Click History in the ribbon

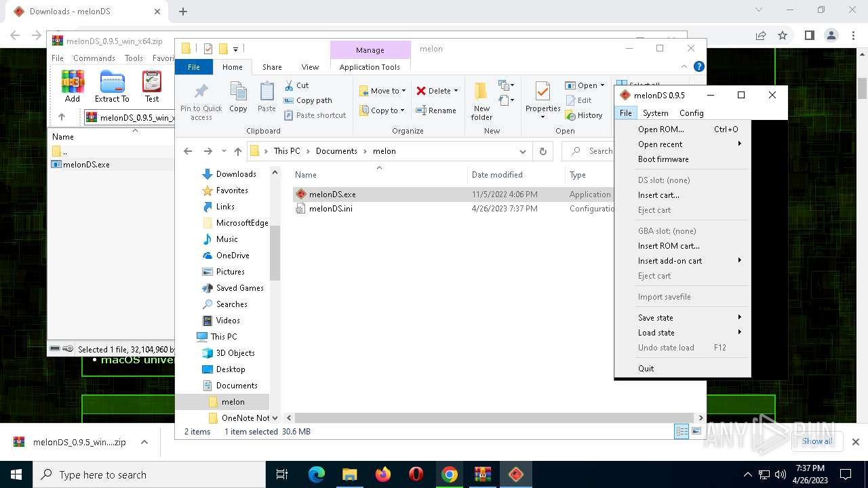click(x=584, y=115)
